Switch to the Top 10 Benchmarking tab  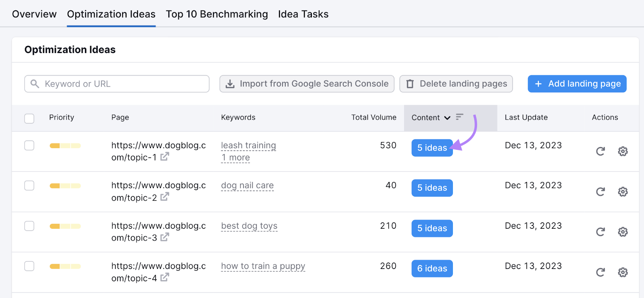pyautogui.click(x=217, y=14)
